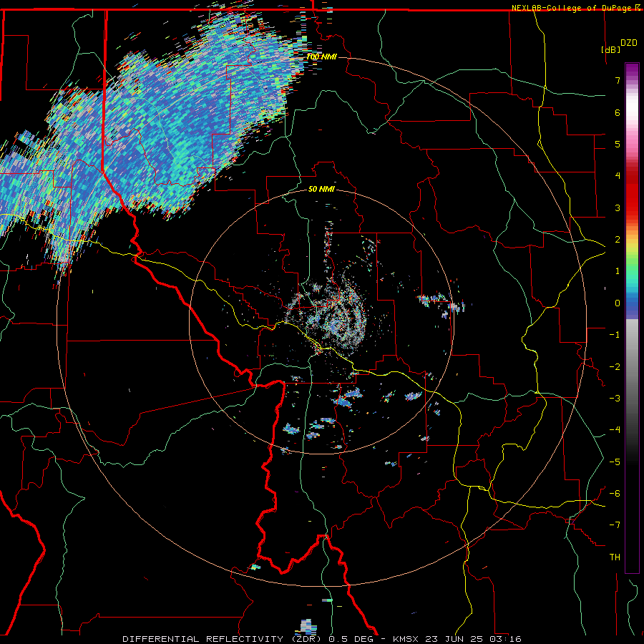
Task: Click the 23 JUN 25 date text
Action: click(454, 639)
